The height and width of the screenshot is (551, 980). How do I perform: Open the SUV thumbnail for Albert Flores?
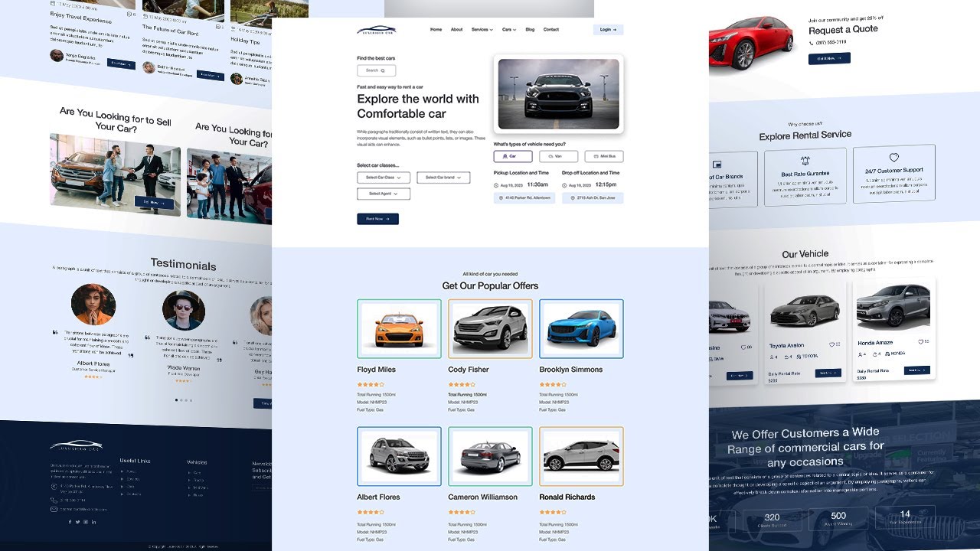point(399,457)
